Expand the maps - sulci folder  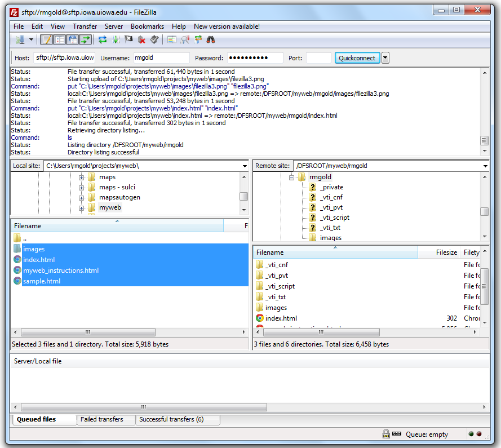coord(81,188)
